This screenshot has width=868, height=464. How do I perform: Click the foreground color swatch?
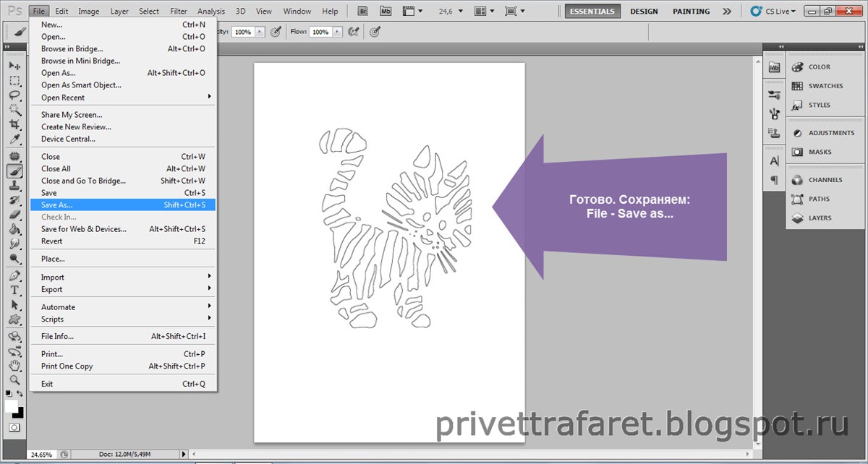[x=11, y=406]
